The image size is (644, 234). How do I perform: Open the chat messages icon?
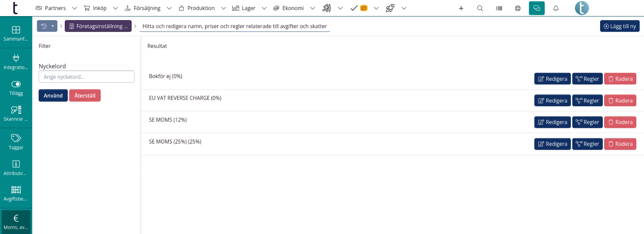click(536, 8)
